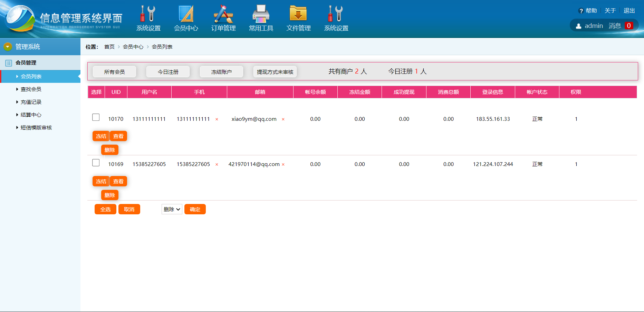
Task: Open first 系统设置 screwdriver-wrench icon
Action: coord(148,14)
